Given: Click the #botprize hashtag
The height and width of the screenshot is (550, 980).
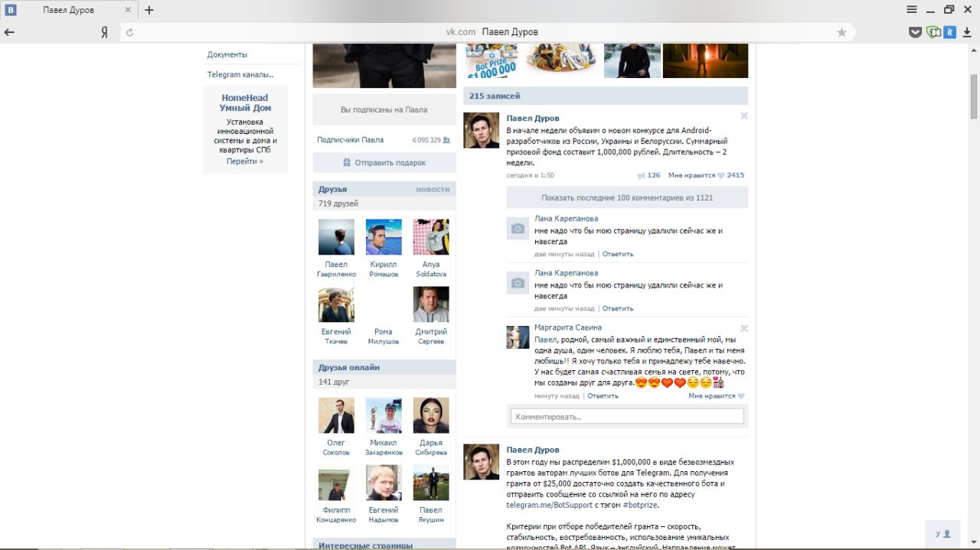Looking at the screenshot, I should 640,505.
